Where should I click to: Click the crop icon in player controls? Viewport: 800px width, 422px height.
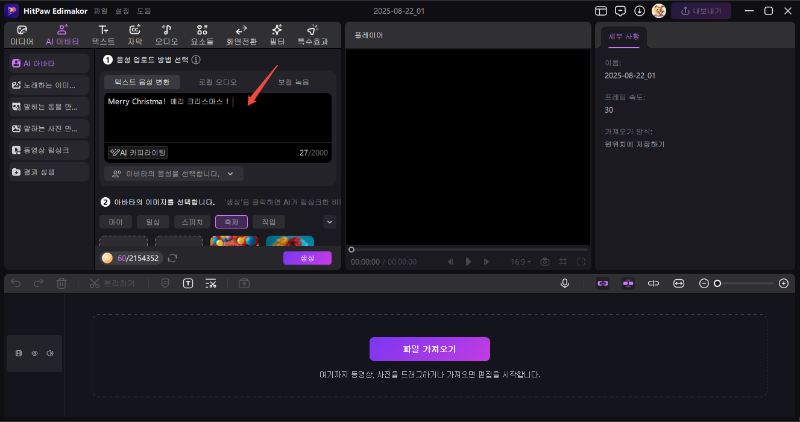[x=563, y=262]
